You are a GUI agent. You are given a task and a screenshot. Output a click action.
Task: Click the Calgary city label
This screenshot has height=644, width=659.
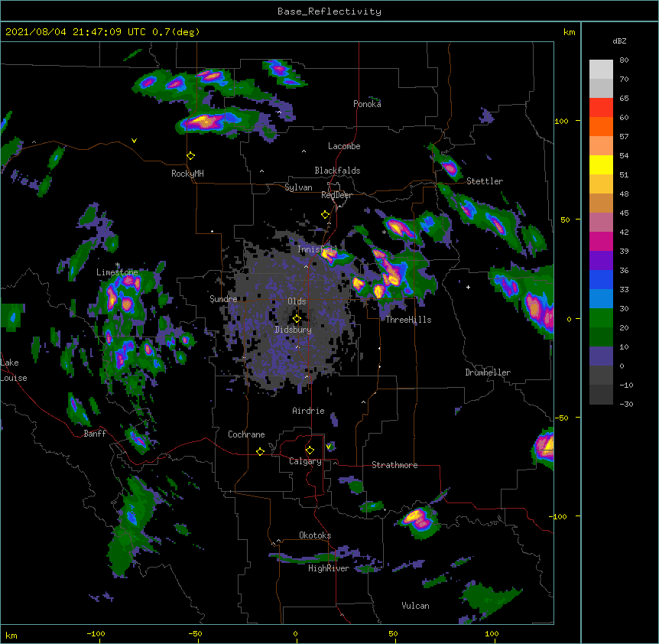pyautogui.click(x=305, y=461)
